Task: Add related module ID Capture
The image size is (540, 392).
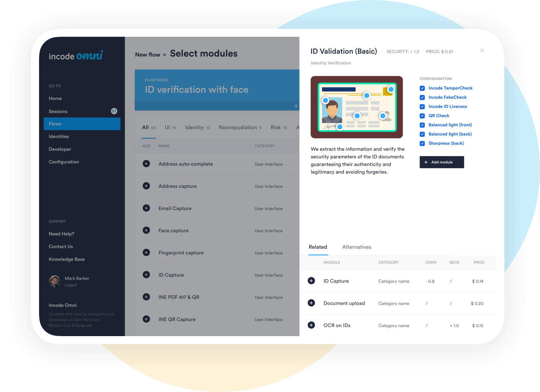Action: pos(311,281)
